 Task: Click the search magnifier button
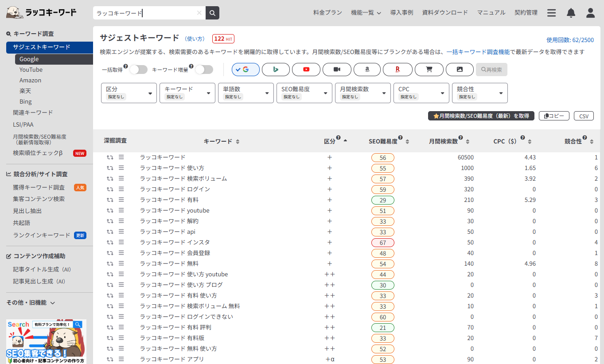[x=212, y=13]
